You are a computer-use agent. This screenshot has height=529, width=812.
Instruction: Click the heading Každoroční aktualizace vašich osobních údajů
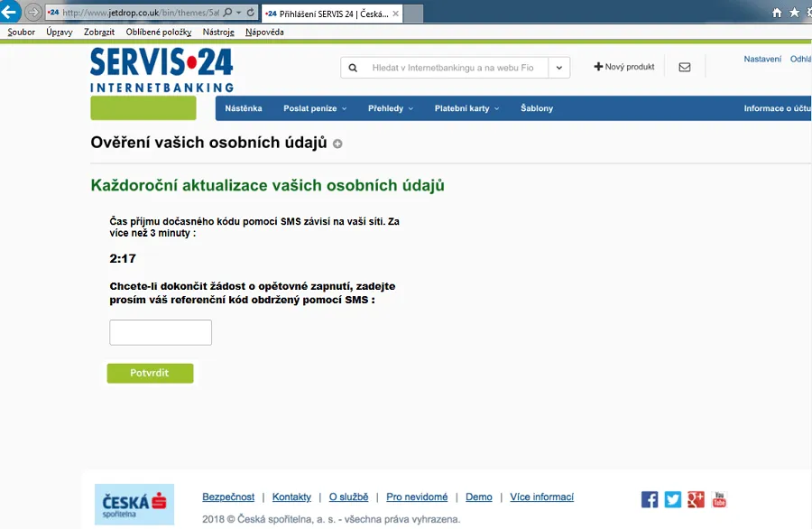point(268,185)
